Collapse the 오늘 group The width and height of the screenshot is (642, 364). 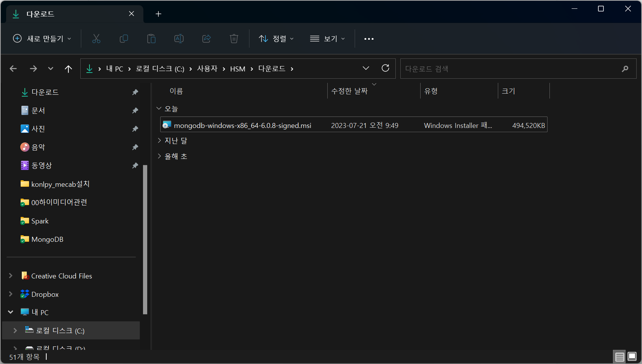[159, 108]
